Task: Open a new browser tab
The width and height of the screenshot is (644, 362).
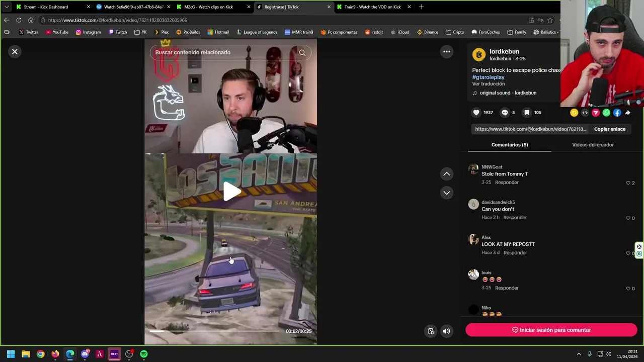Action: click(421, 7)
